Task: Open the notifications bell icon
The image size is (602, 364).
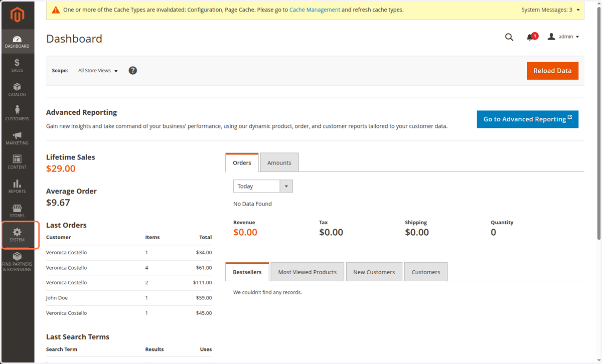Action: pyautogui.click(x=530, y=37)
